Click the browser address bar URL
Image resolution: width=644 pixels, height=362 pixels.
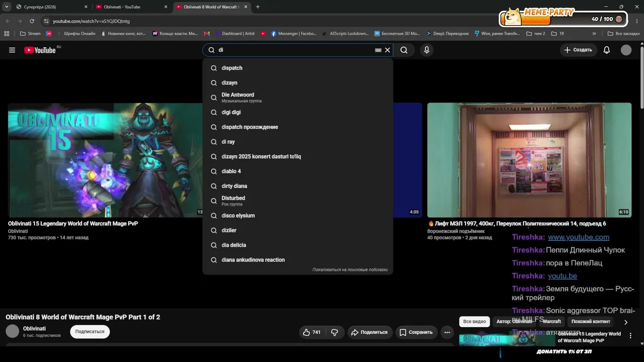point(91,21)
